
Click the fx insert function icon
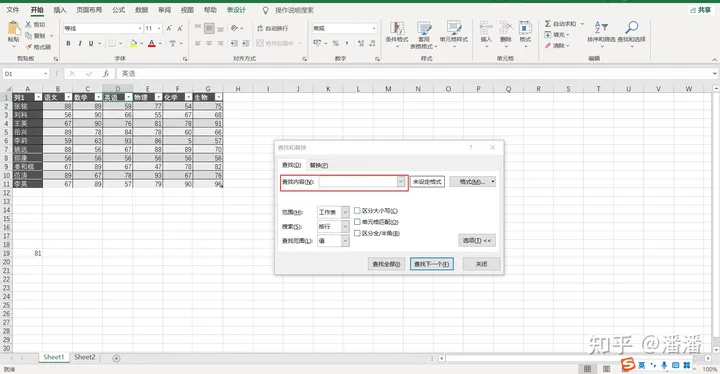coord(106,74)
